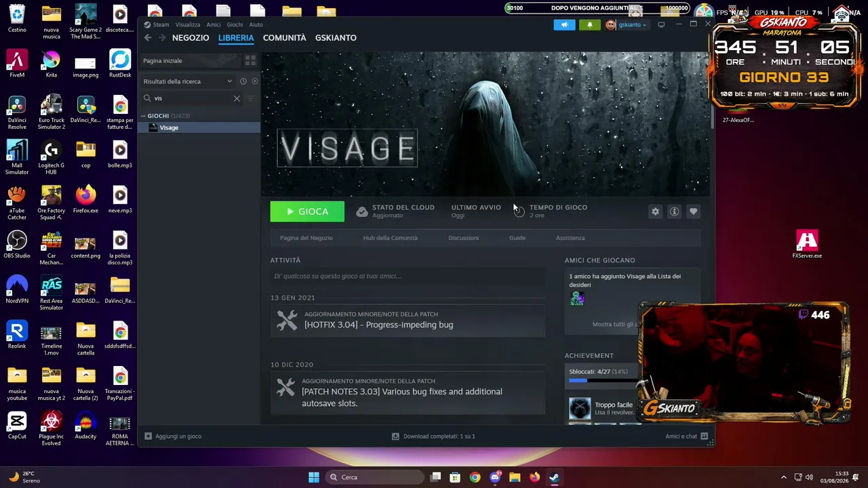Open Hub della Comunità link
The height and width of the screenshot is (488, 868).
tap(391, 238)
